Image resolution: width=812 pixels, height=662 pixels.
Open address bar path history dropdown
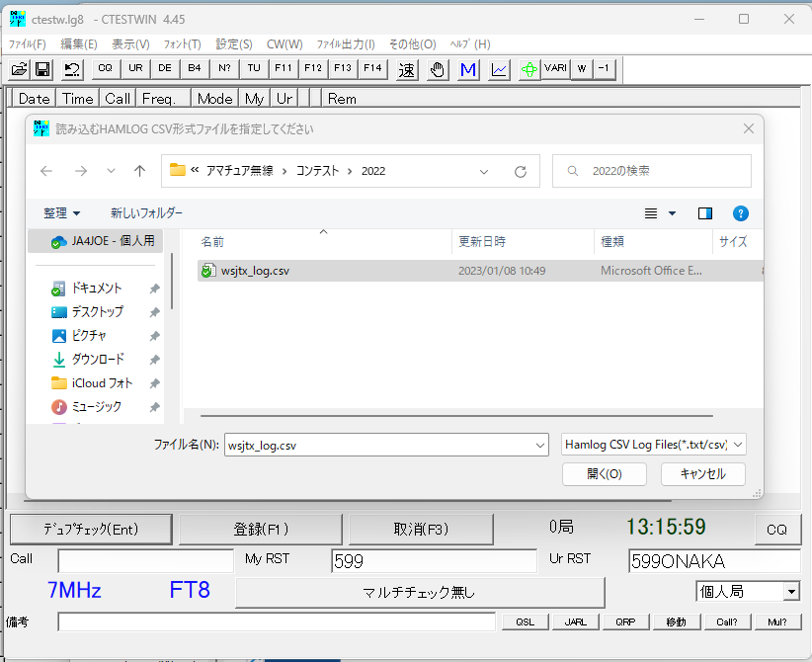click(484, 172)
